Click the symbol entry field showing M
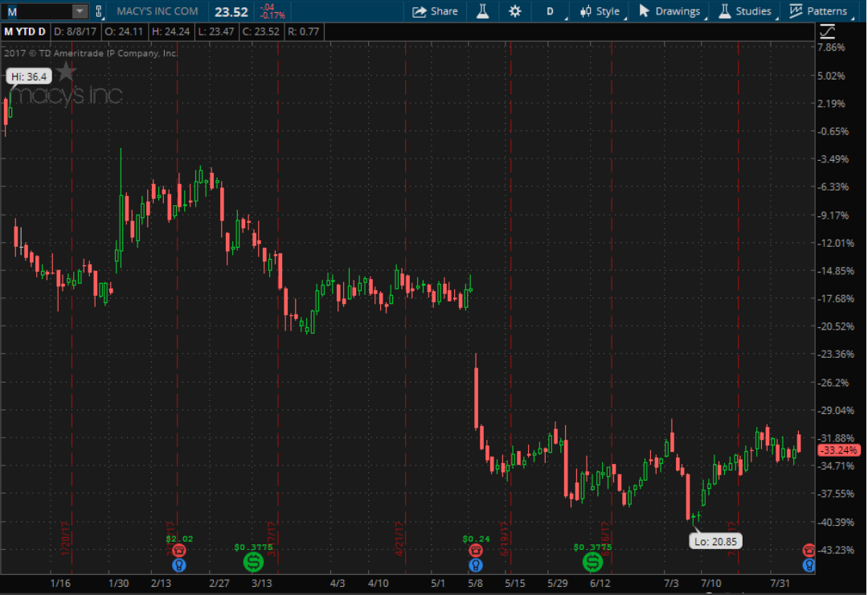Screen dimensions: 868x595 [x=38, y=11]
